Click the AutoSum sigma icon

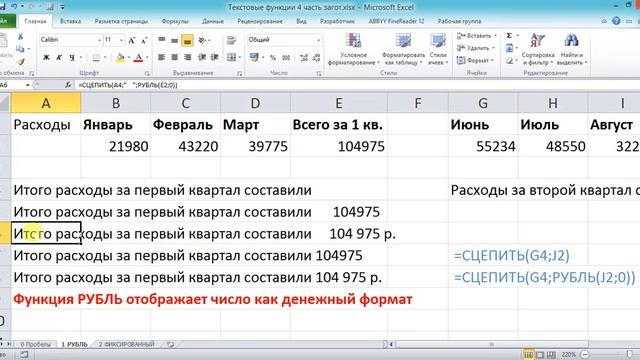pos(509,36)
